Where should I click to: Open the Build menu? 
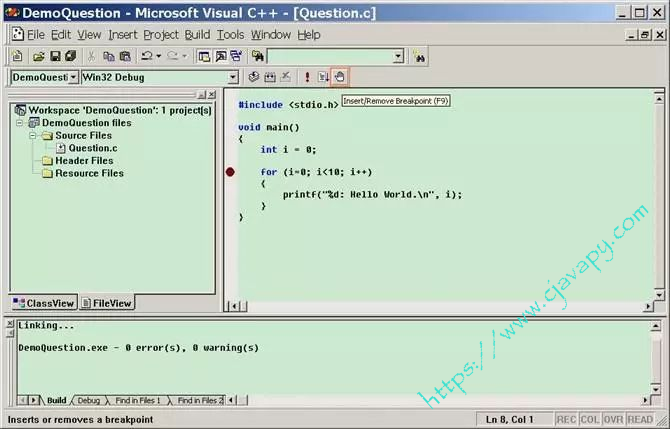pyautogui.click(x=197, y=35)
